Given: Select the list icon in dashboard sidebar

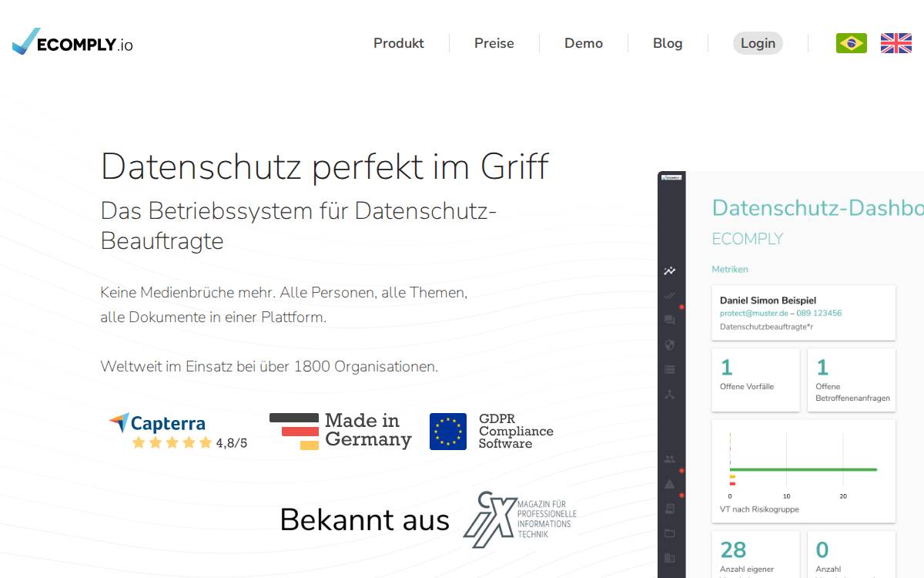Looking at the screenshot, I should pyautogui.click(x=670, y=369).
